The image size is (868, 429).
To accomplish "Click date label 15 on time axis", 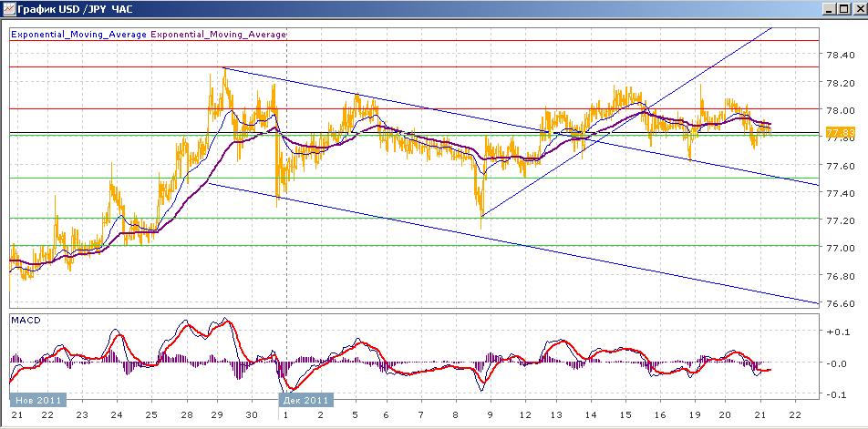I will point(625,415).
